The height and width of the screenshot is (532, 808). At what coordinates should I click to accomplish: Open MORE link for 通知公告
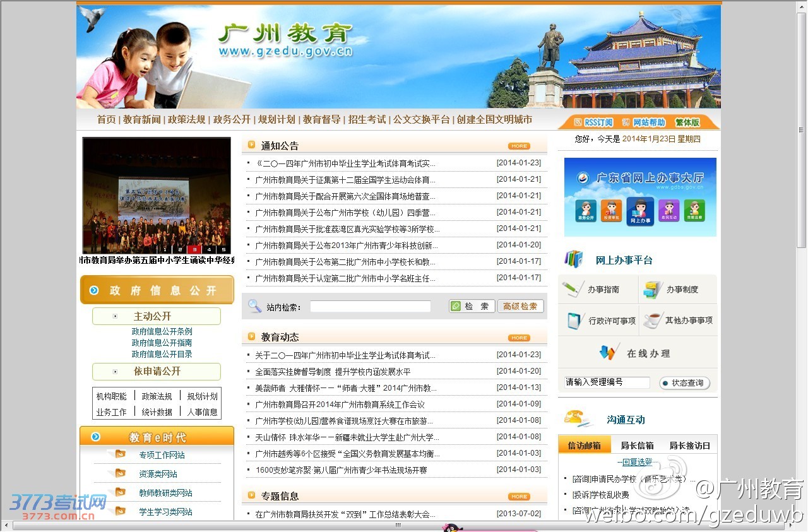[519, 146]
